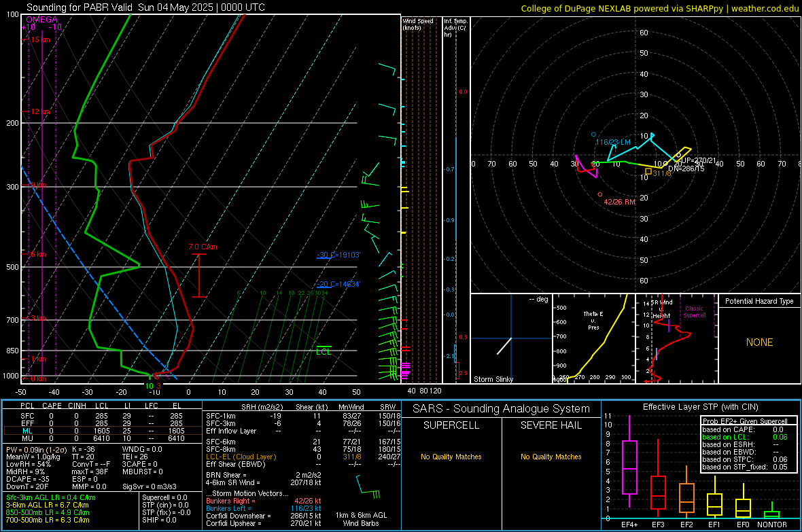
Task: Click the Inf. Temp. Adv. header
Action: pyautogui.click(x=455, y=28)
